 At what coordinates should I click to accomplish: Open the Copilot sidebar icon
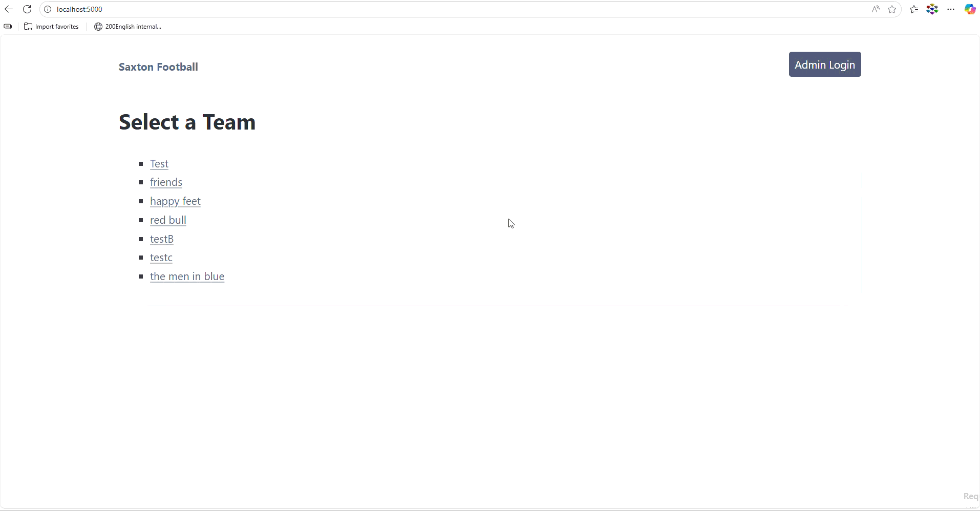click(x=970, y=9)
